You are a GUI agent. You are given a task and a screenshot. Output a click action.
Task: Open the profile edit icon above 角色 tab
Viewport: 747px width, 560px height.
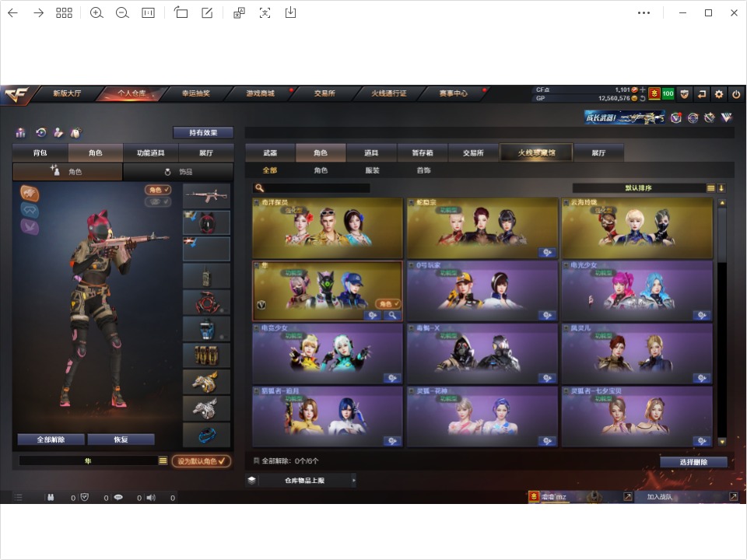58,133
